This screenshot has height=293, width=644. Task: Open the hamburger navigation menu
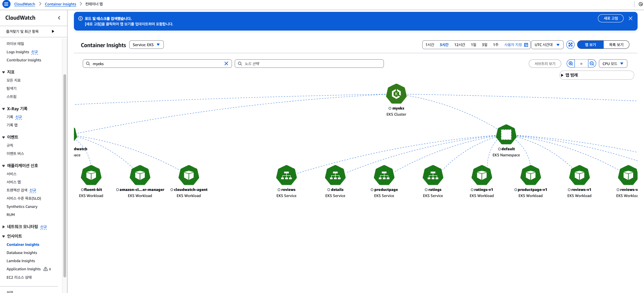[6, 4]
